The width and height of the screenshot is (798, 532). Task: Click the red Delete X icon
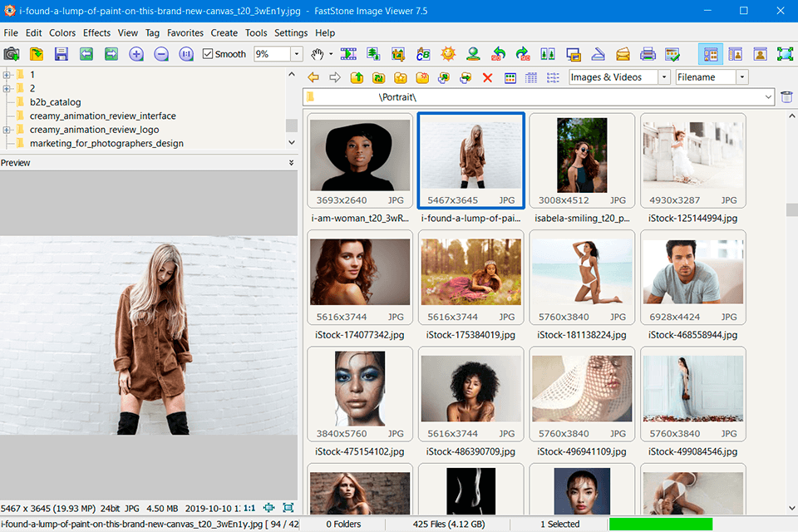(x=488, y=77)
